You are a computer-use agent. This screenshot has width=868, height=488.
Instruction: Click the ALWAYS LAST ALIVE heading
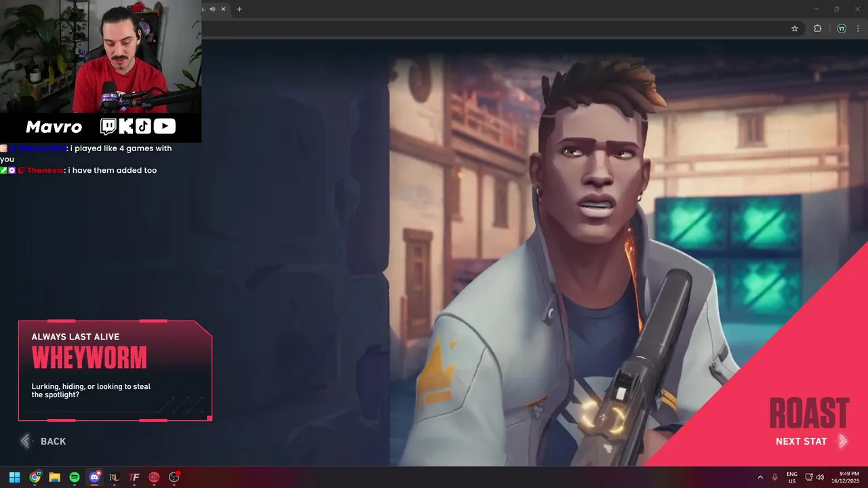[x=75, y=337]
